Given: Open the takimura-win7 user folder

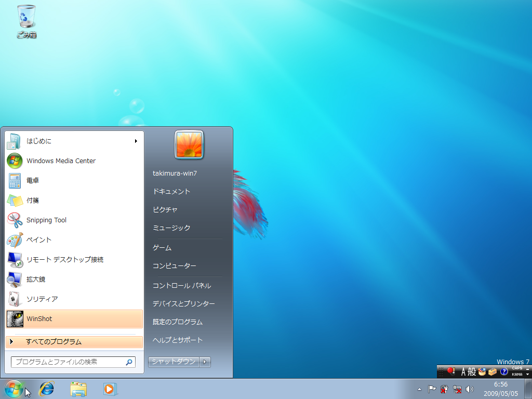Looking at the screenshot, I should (x=175, y=174).
